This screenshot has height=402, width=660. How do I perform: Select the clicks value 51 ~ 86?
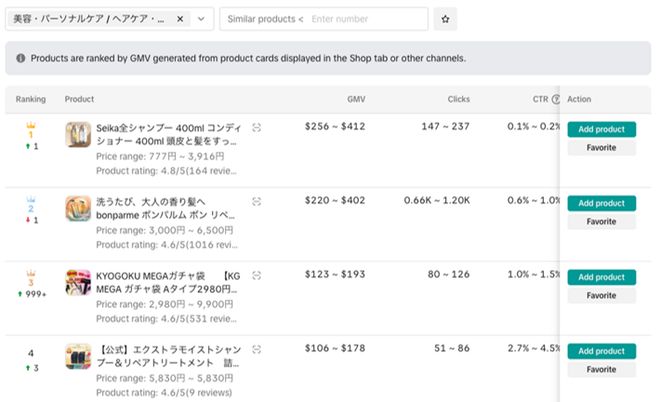[452, 348]
